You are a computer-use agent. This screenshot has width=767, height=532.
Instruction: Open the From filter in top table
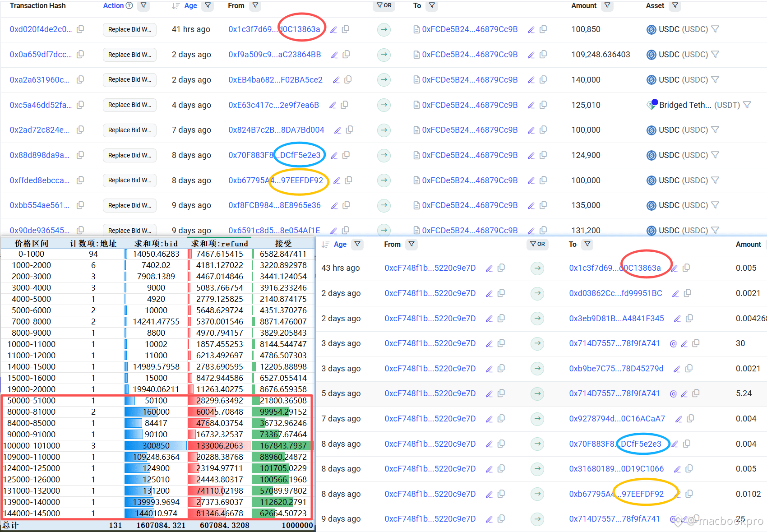[255, 5]
